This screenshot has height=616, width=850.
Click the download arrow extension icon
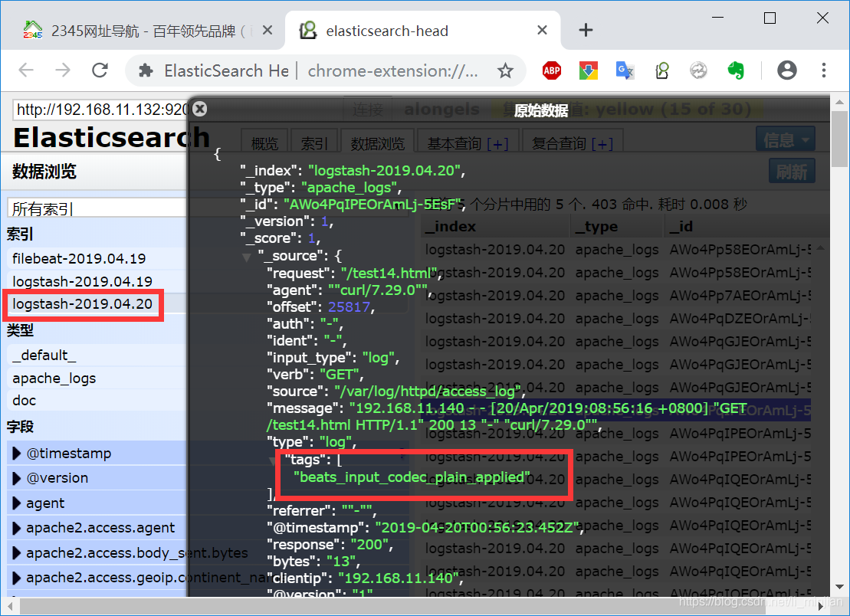tap(588, 70)
